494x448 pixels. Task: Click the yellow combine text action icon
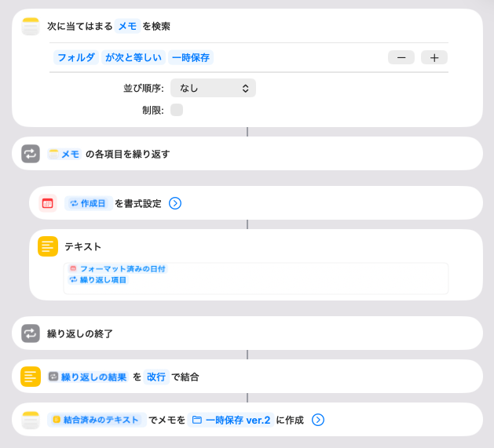31,377
